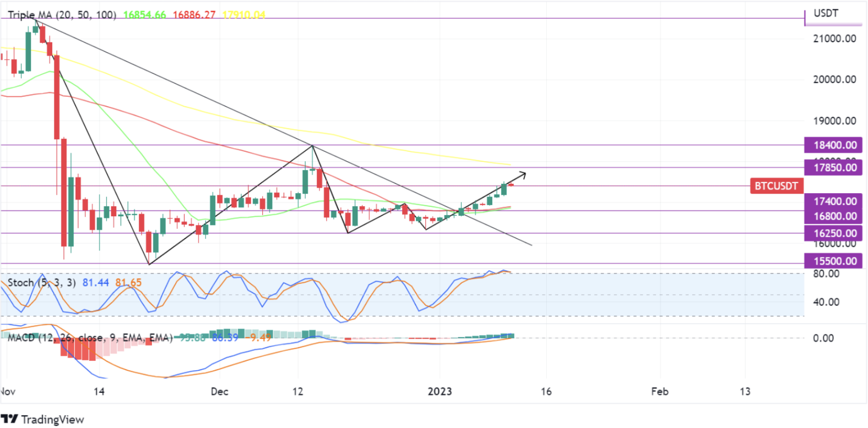Click the MACD indicator label

[90, 337]
